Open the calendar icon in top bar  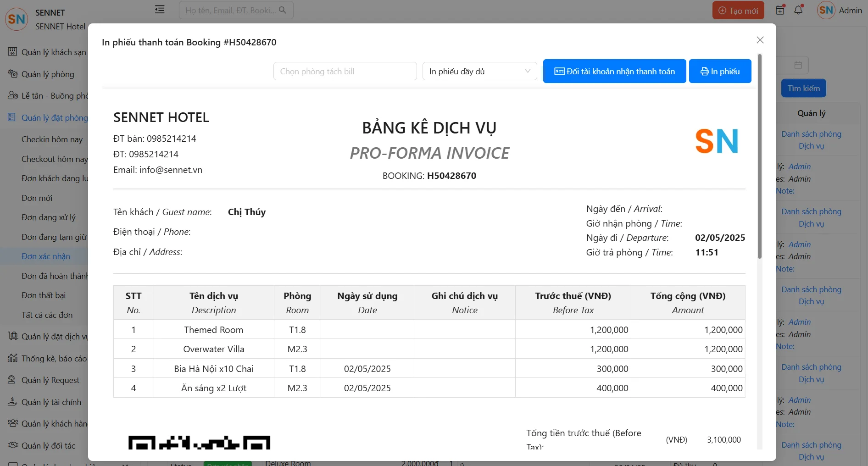click(780, 10)
